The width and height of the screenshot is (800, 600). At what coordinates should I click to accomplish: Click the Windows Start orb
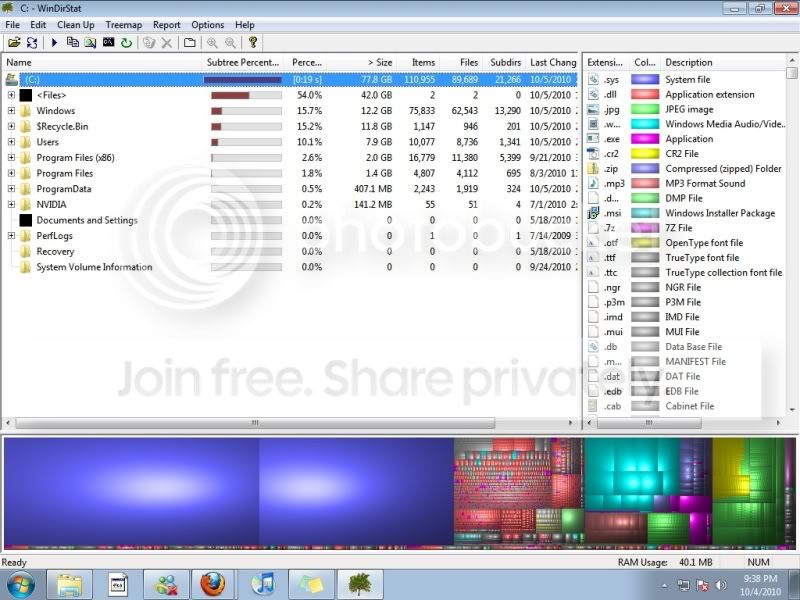tap(20, 585)
